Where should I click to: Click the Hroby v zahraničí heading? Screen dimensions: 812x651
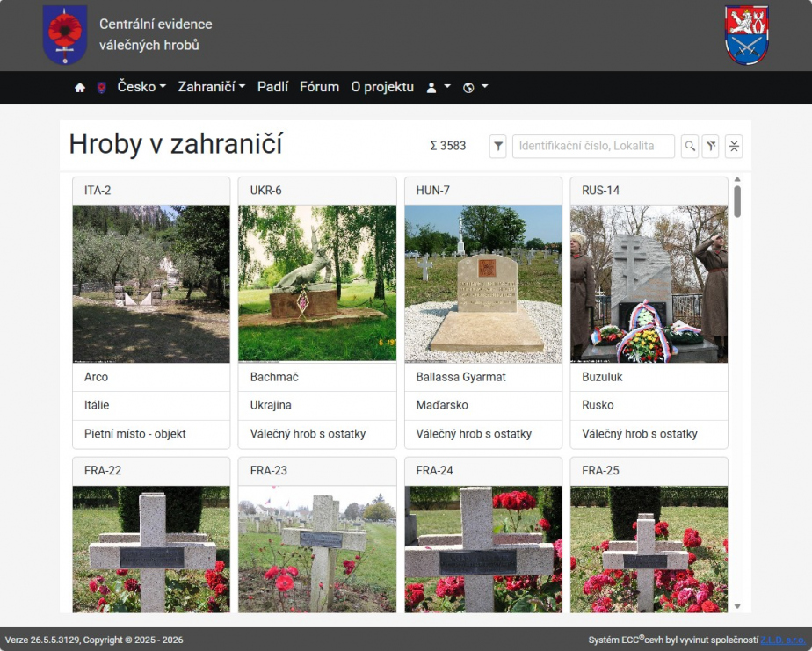pyautogui.click(x=176, y=144)
